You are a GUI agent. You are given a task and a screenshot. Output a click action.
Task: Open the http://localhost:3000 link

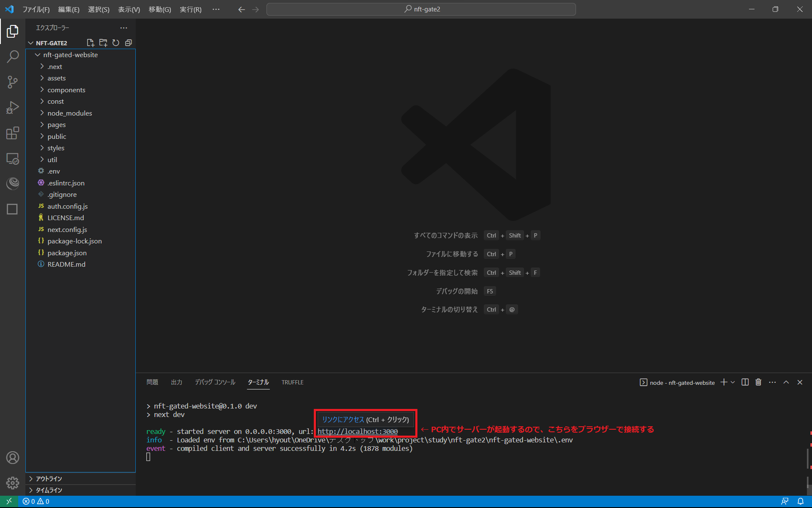coord(357,431)
